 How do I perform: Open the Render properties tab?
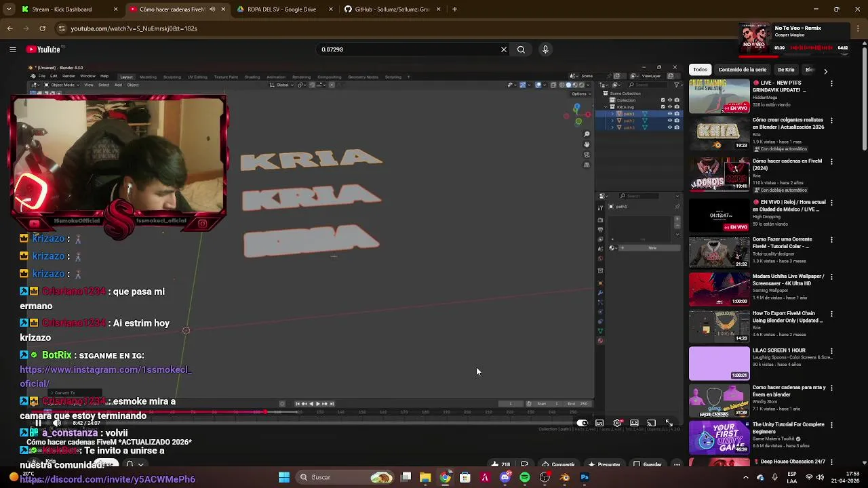(x=600, y=220)
